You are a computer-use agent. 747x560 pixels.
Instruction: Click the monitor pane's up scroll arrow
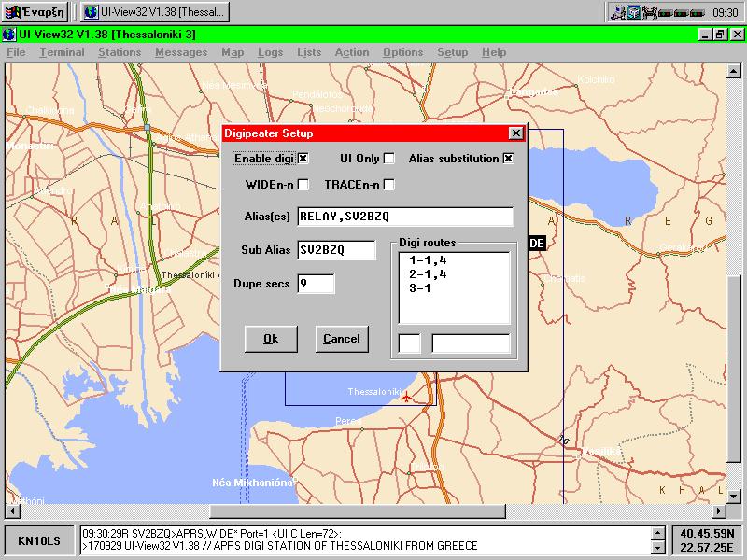pos(657,533)
